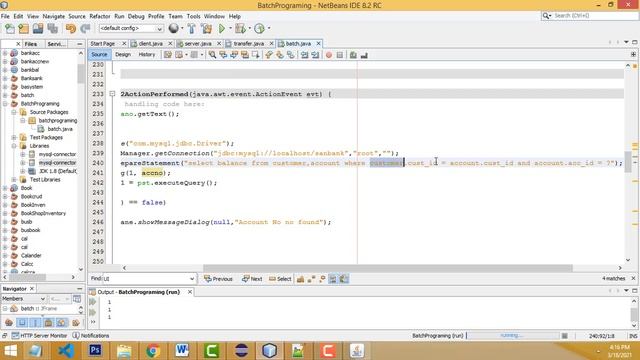640x360 pixels.
Task: Click the editor vertical scrollbar thumb
Action: (628, 162)
